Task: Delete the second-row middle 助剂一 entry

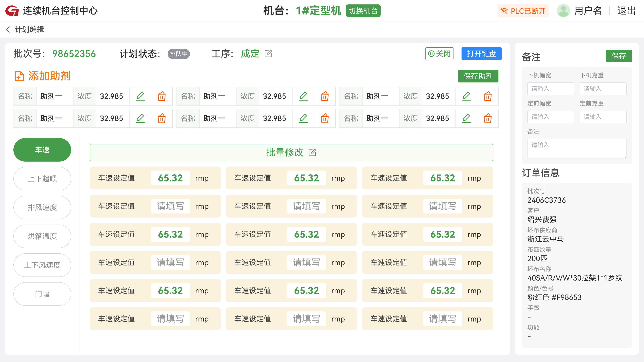Action: (x=325, y=118)
